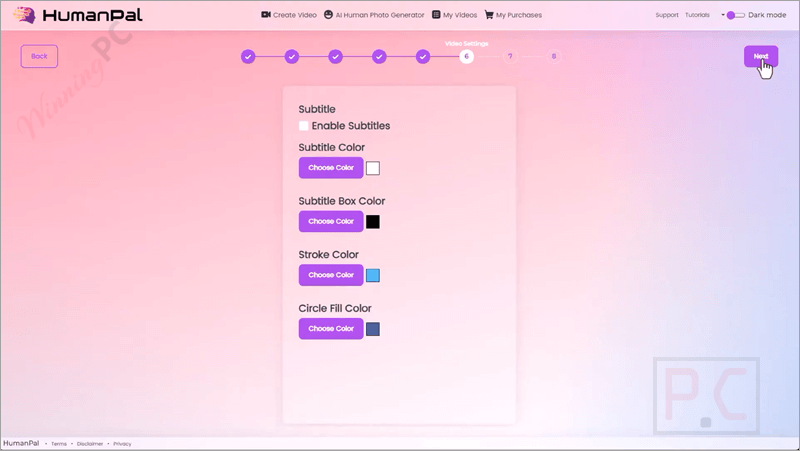Viewport: 800px width, 451px height.
Task: Jump to completed step four in the progress bar
Action: coord(379,57)
